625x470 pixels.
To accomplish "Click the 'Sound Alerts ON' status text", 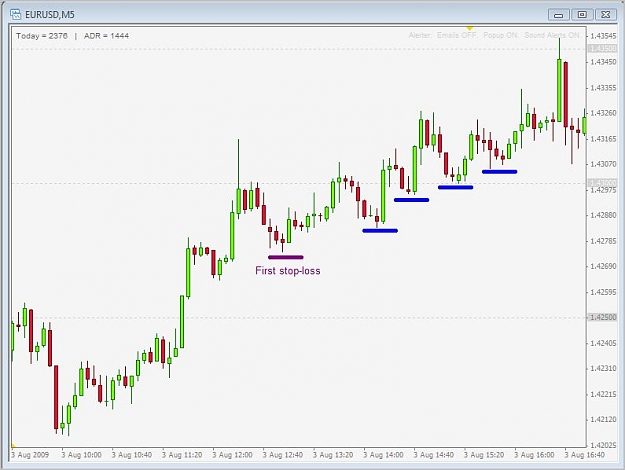I will (552, 35).
